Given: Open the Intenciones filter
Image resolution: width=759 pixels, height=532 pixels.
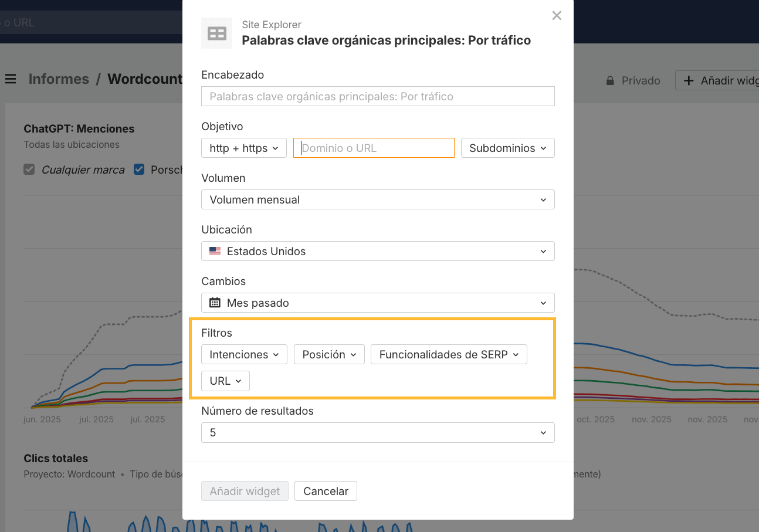Looking at the screenshot, I should pyautogui.click(x=243, y=354).
